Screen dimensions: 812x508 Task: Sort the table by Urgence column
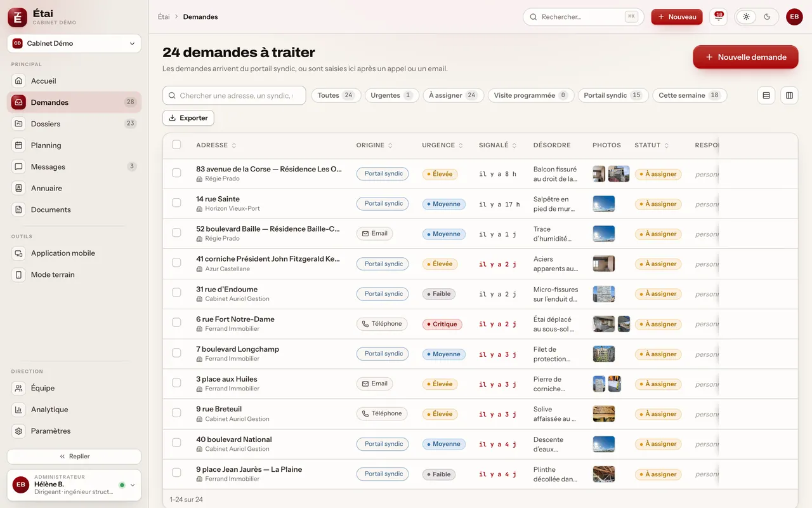coord(443,145)
